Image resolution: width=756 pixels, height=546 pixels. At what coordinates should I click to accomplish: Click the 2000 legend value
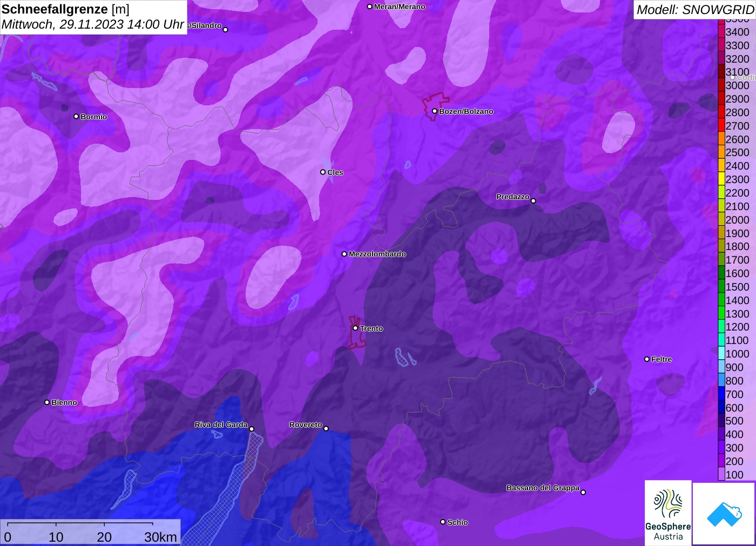(x=737, y=219)
